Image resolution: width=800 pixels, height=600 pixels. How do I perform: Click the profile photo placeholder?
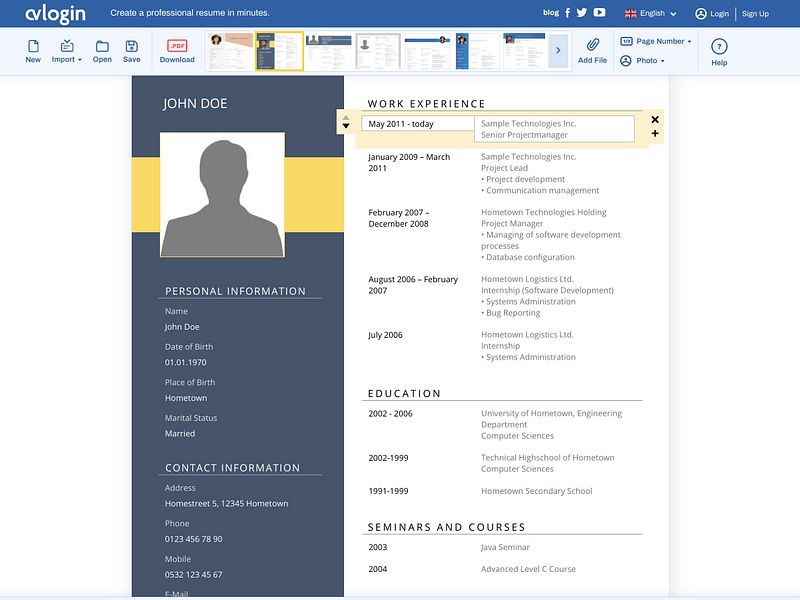(x=222, y=195)
